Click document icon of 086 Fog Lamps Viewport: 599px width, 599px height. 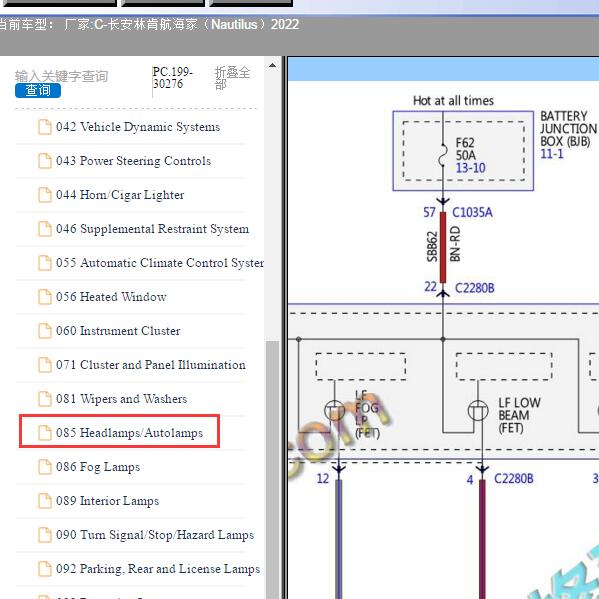[x=45, y=467]
